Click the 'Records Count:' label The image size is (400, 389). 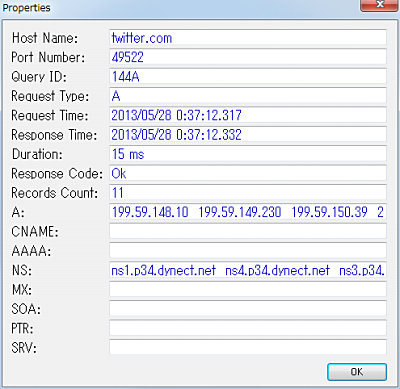click(x=55, y=193)
